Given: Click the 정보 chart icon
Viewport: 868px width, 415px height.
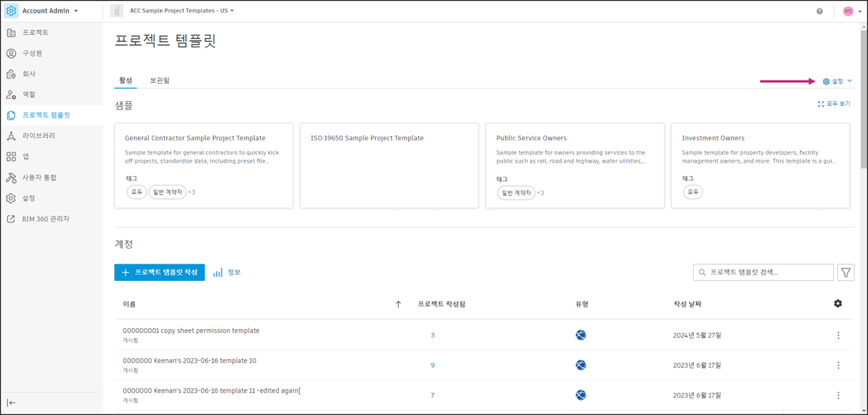Looking at the screenshot, I should tap(218, 272).
